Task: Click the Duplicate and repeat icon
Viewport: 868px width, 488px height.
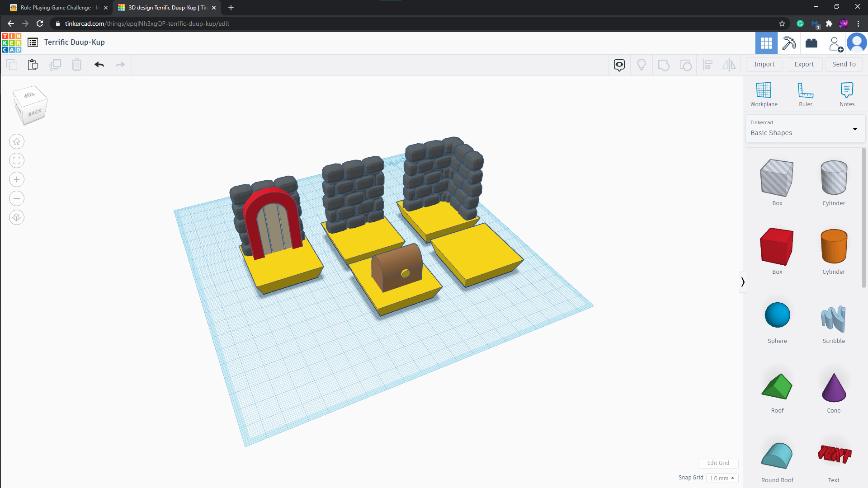Action: (55, 65)
